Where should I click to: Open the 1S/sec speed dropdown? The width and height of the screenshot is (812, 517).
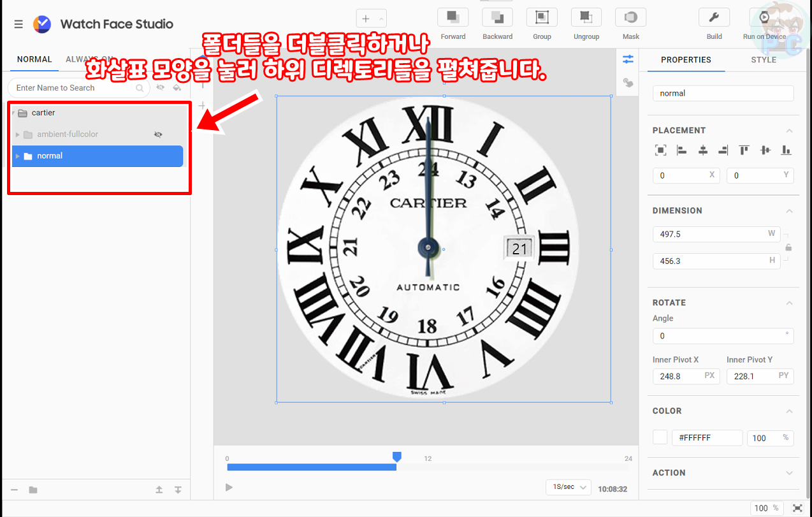click(569, 487)
